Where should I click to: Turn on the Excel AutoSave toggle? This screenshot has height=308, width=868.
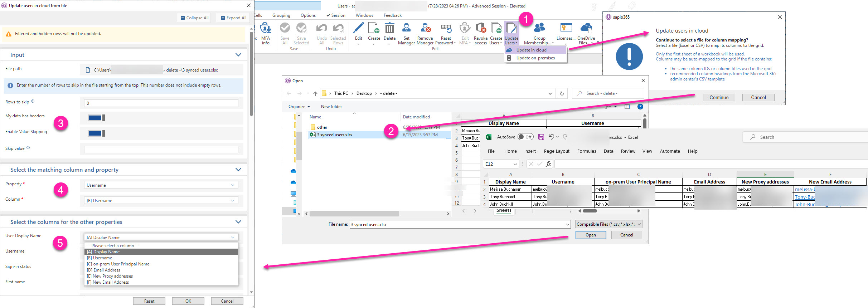pyautogui.click(x=525, y=137)
